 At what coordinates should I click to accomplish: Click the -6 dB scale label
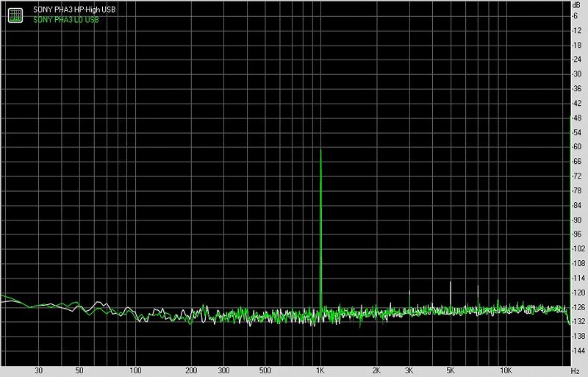(x=576, y=16)
